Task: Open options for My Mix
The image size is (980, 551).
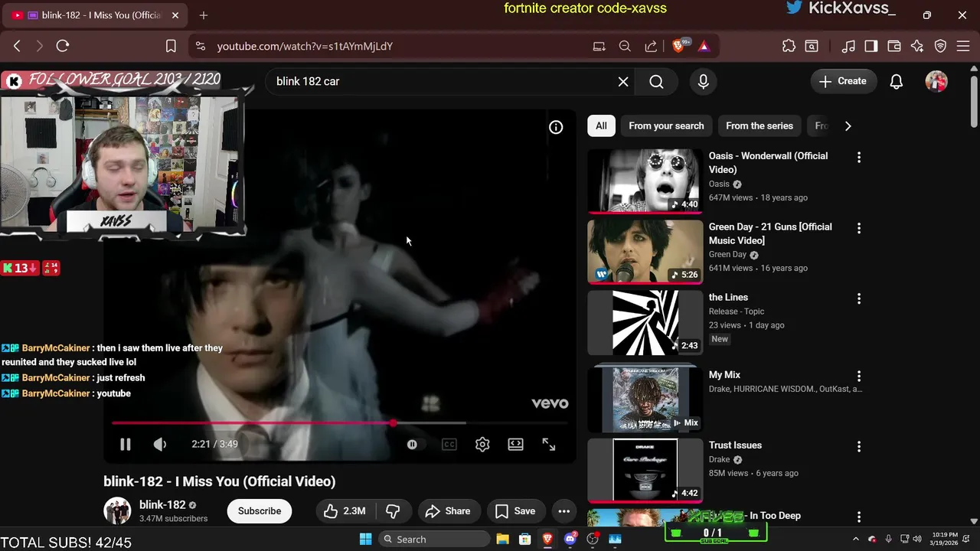Action: (x=859, y=376)
